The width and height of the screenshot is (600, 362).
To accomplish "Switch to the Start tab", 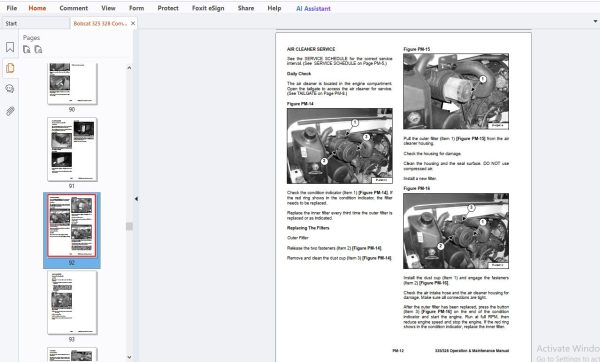I will [x=11, y=23].
